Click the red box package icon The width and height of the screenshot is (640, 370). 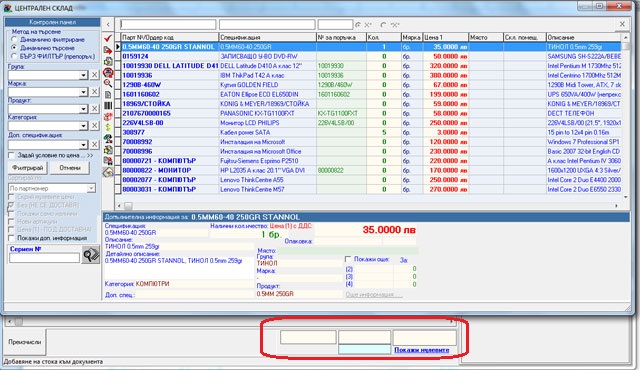(x=108, y=117)
